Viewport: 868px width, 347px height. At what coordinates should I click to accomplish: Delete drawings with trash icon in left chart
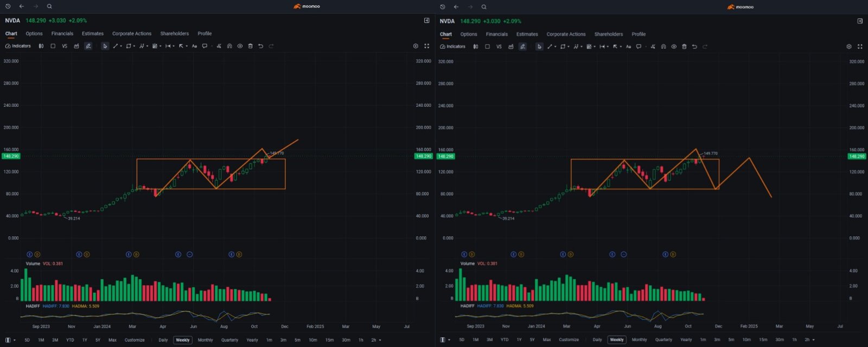(x=250, y=46)
